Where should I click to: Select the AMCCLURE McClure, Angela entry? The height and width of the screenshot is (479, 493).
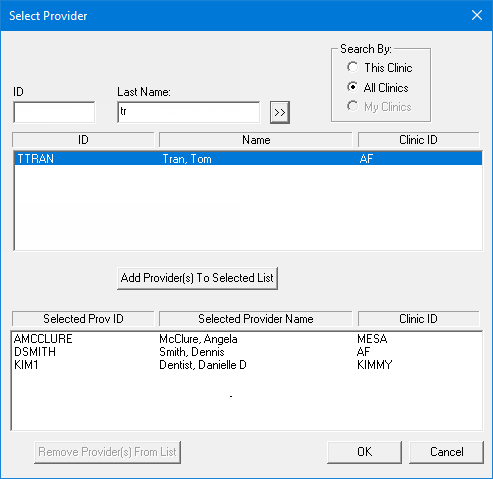click(247, 339)
